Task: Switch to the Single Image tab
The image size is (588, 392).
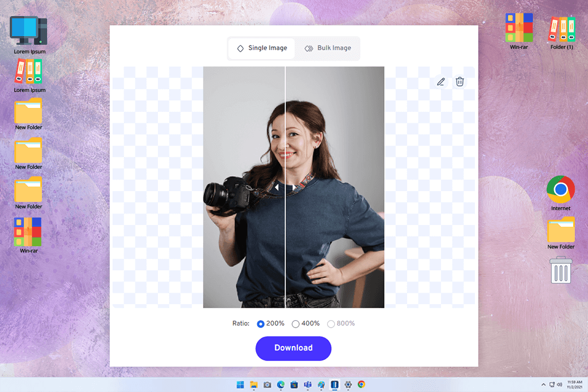Action: 262,48
